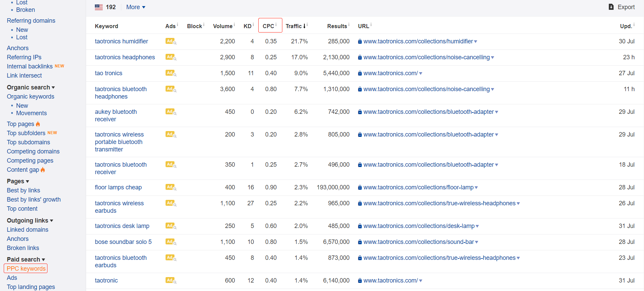Click lock icon beside sound-bar URL

point(360,242)
